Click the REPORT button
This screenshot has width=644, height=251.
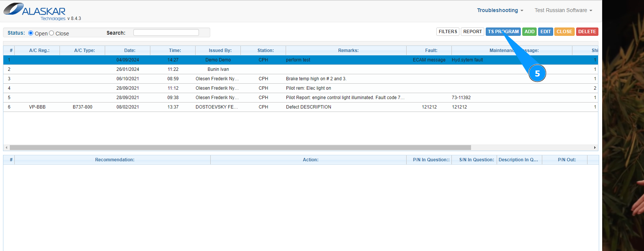click(x=473, y=32)
